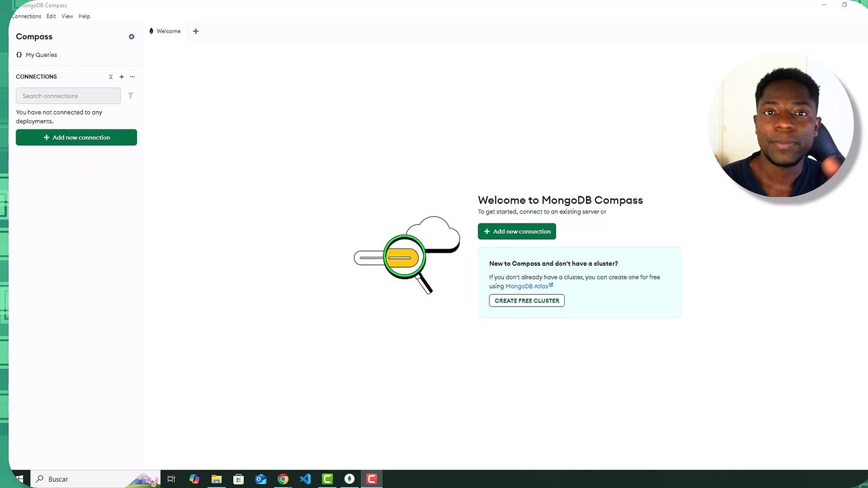Launch Copilot from the taskbar

pyautogui.click(x=195, y=479)
